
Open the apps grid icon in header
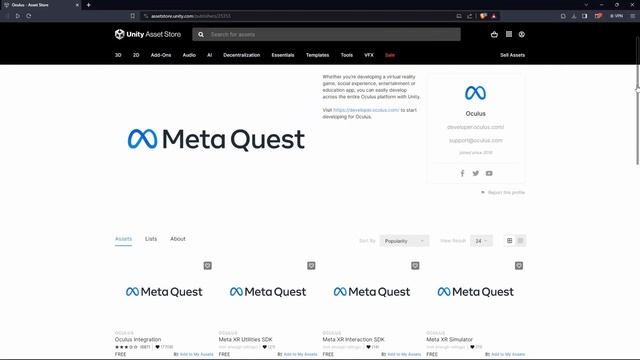pyautogui.click(x=509, y=34)
